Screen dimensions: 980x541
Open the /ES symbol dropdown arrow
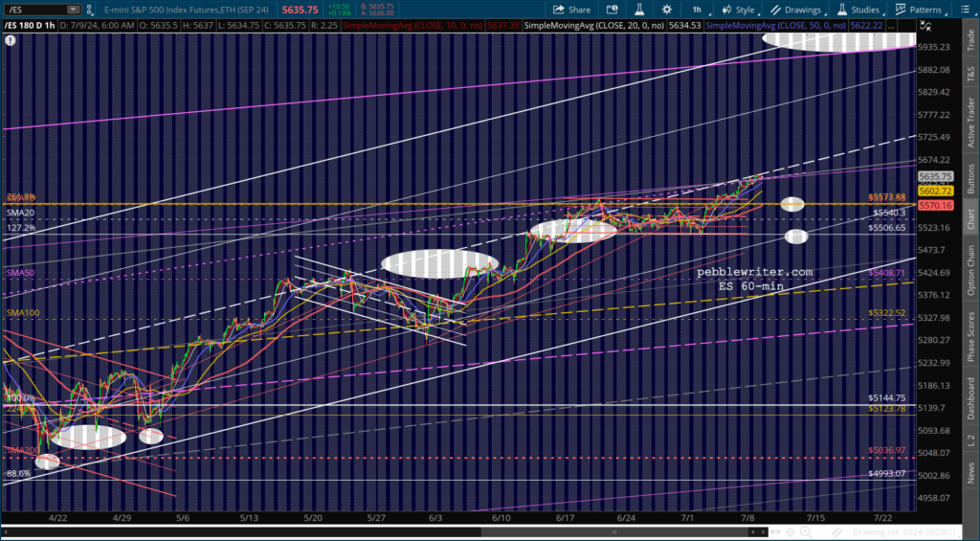pyautogui.click(x=74, y=9)
